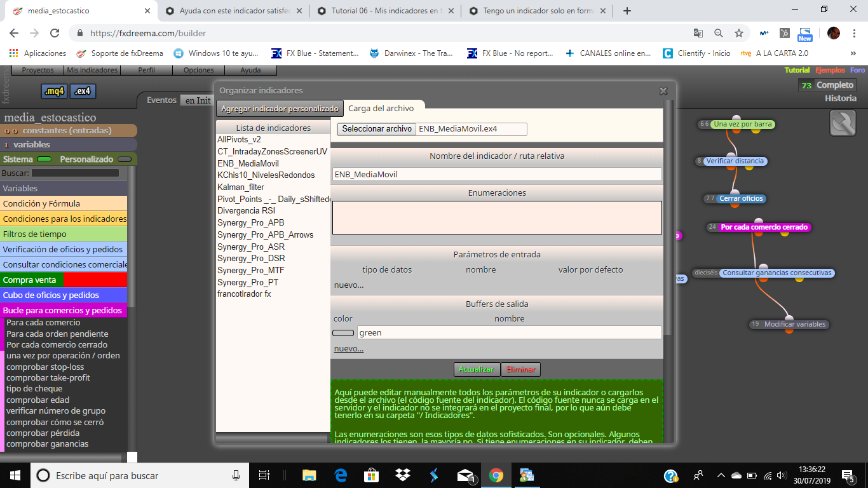Open the Tutorial link
The width and height of the screenshot is (868, 488).
pos(797,71)
